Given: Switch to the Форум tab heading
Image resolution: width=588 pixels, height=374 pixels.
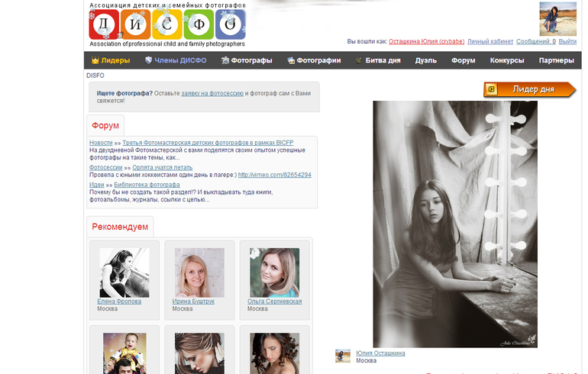Looking at the screenshot, I should 105,125.
